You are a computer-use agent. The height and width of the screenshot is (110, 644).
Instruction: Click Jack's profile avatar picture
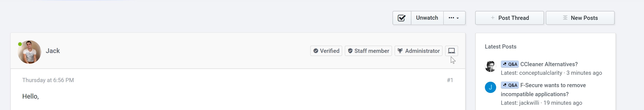29,52
